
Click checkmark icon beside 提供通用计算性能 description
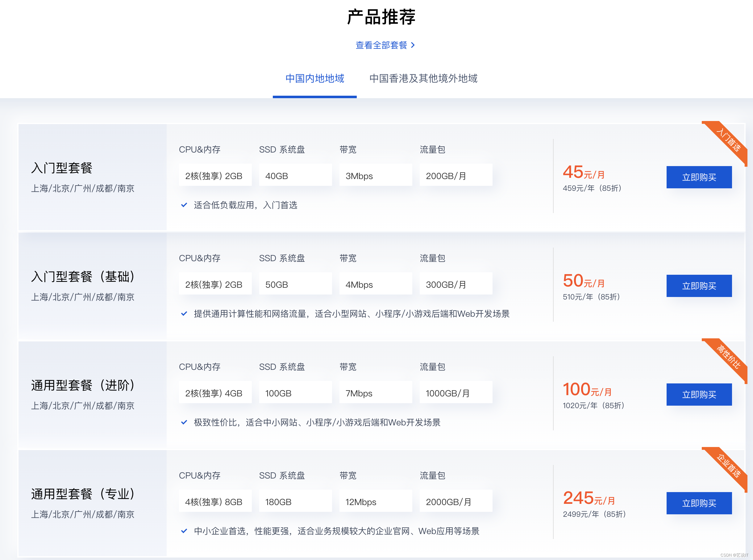(184, 314)
